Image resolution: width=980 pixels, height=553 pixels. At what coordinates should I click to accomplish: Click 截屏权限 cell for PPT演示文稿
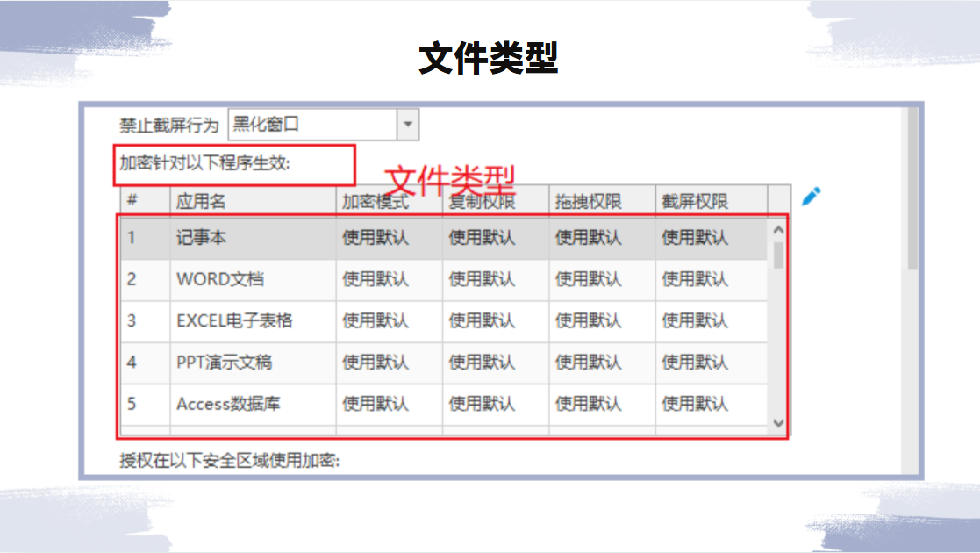(712, 363)
